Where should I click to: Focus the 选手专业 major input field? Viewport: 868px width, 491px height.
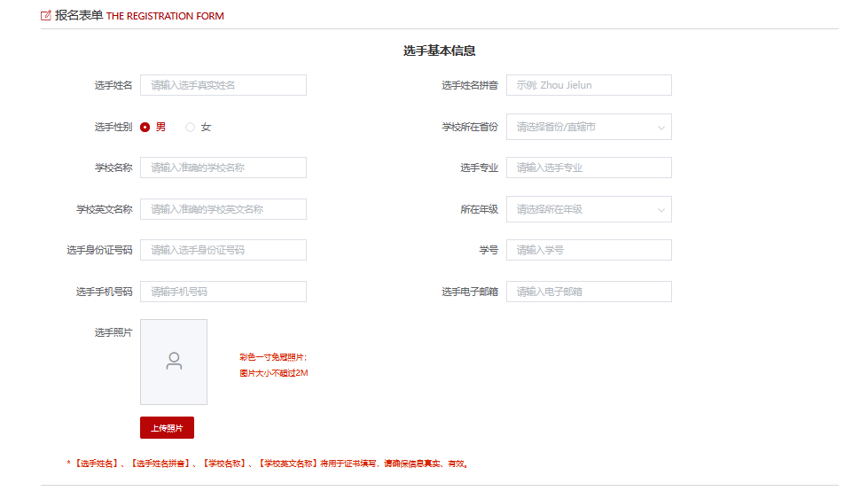tap(589, 168)
